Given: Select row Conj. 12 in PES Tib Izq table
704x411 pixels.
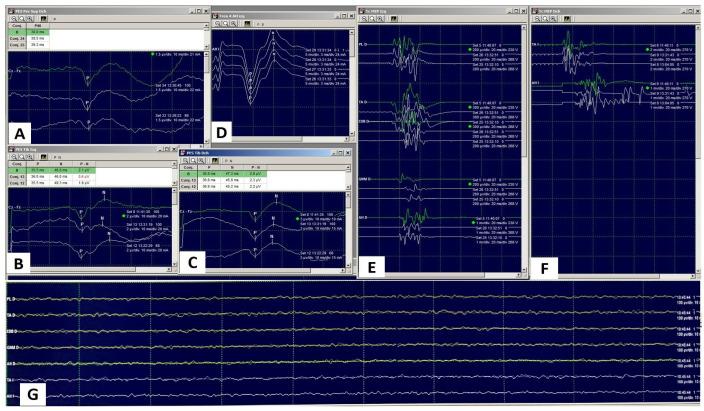Looking at the screenshot, I should click(x=52, y=183).
